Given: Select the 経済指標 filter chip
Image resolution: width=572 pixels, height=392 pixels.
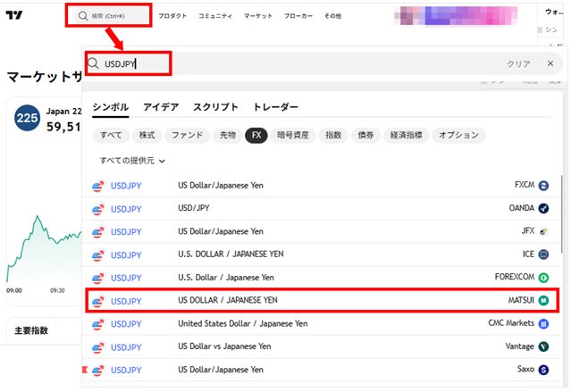Looking at the screenshot, I should pyautogui.click(x=407, y=135).
